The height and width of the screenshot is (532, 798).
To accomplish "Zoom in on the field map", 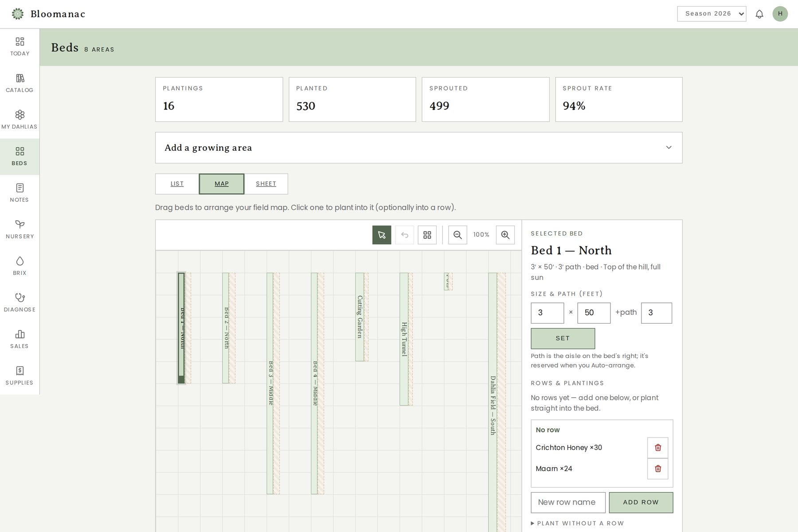I will point(505,235).
